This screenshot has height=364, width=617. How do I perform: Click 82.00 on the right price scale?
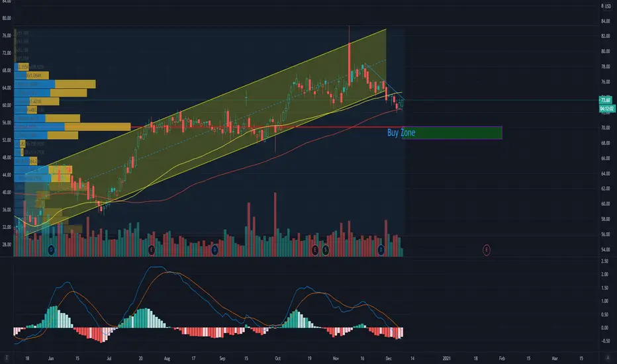(x=605, y=36)
